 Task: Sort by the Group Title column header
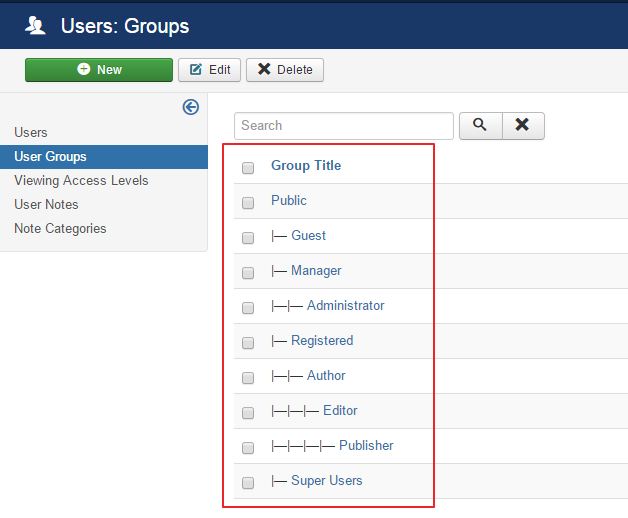305,165
